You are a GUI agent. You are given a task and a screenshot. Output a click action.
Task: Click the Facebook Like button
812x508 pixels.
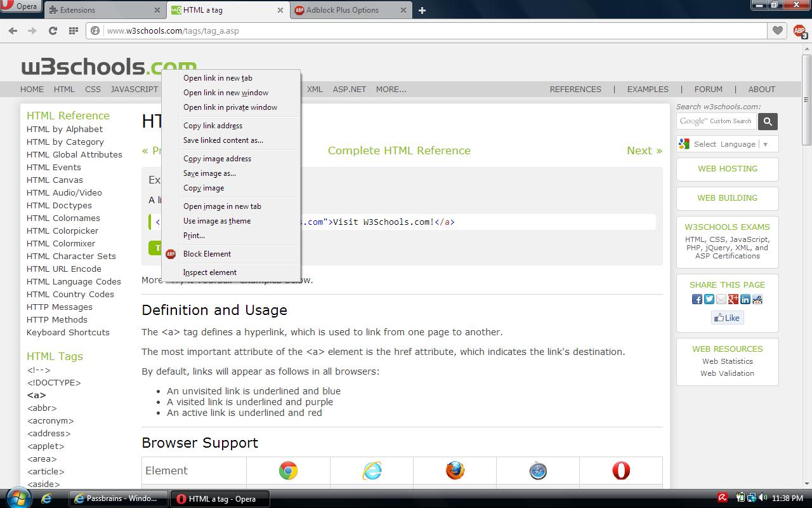[727, 317]
